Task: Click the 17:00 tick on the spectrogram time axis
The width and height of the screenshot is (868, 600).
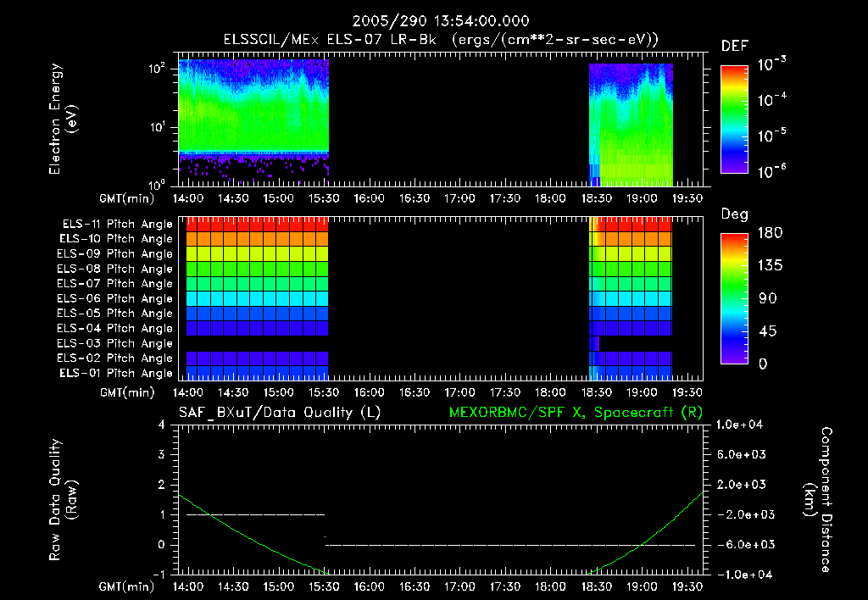Action: click(459, 198)
